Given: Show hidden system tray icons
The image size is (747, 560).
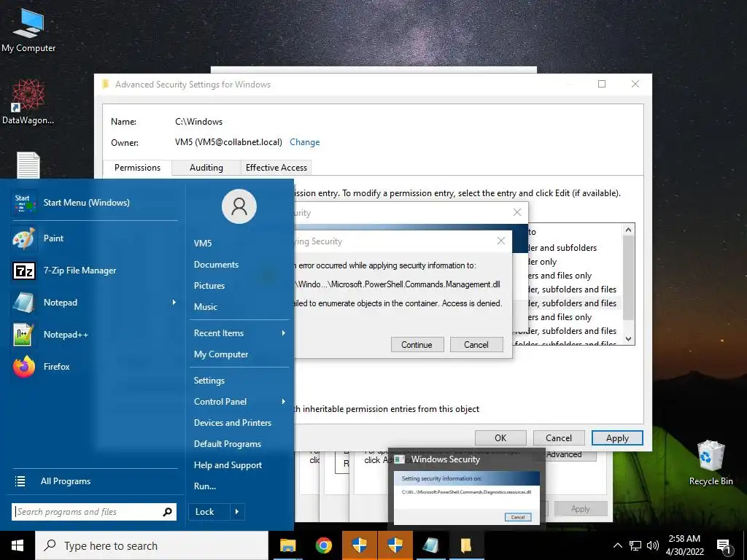Looking at the screenshot, I should [617, 545].
